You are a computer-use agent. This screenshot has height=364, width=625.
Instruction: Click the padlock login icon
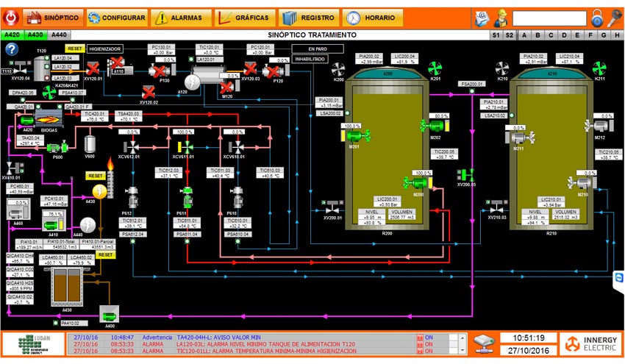click(597, 18)
